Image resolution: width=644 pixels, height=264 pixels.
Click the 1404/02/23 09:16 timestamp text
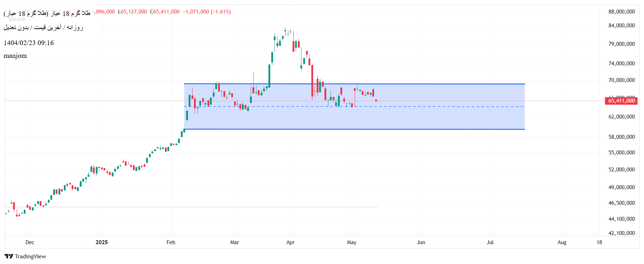[x=29, y=43]
